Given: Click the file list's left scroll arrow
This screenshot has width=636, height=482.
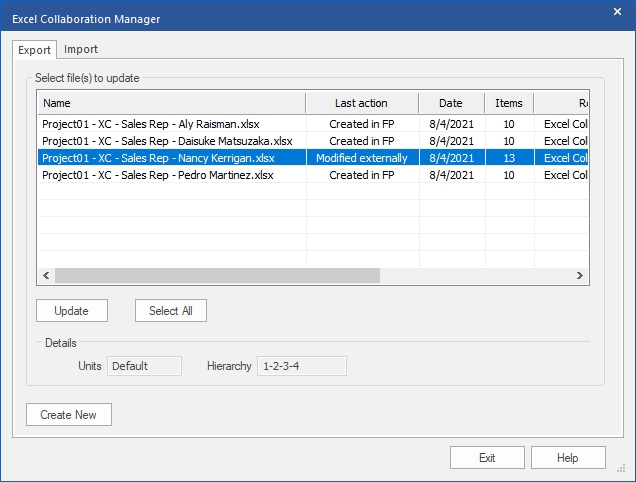Looking at the screenshot, I should click(x=46, y=275).
